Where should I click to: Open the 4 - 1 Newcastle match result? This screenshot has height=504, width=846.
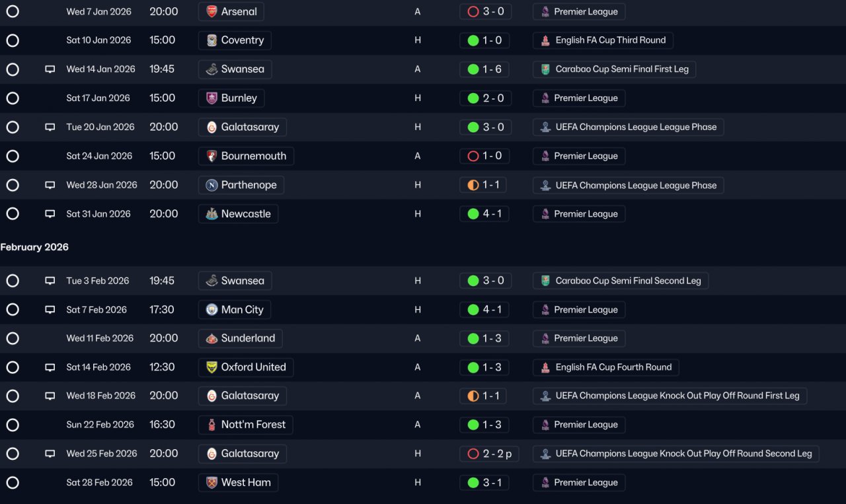[x=484, y=214]
